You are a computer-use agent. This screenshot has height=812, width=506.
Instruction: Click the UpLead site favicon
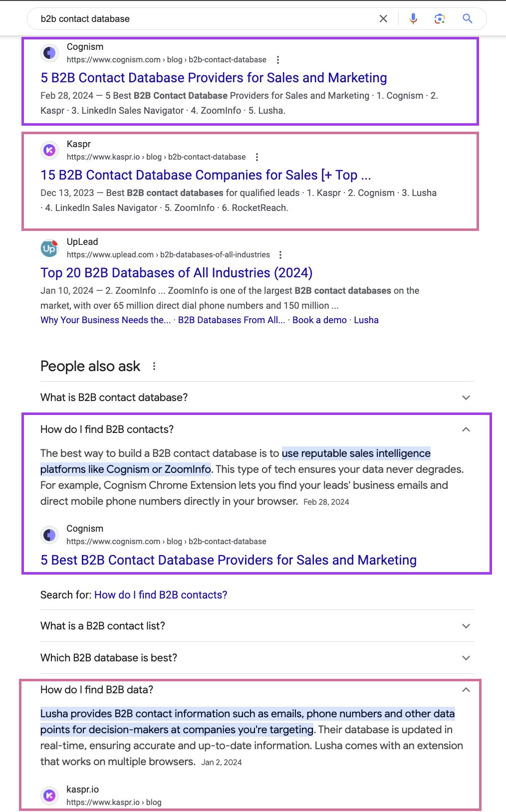tap(49, 248)
